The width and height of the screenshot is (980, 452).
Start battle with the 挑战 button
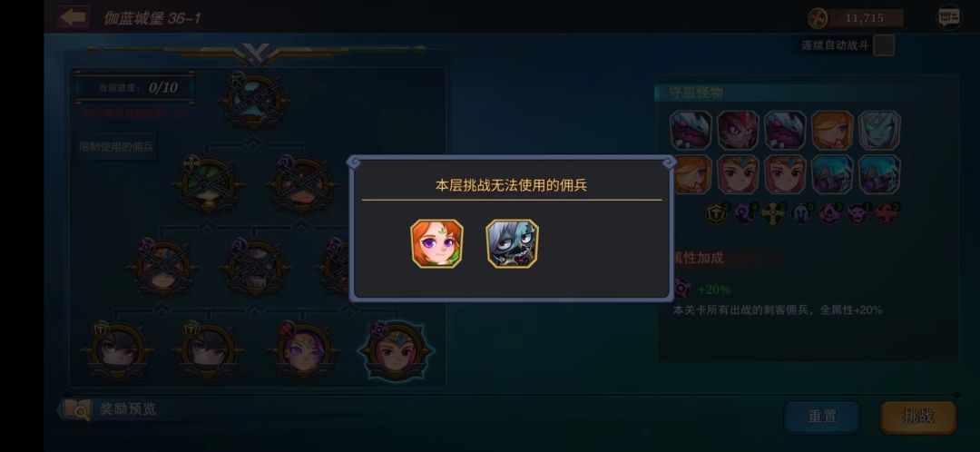click(918, 417)
